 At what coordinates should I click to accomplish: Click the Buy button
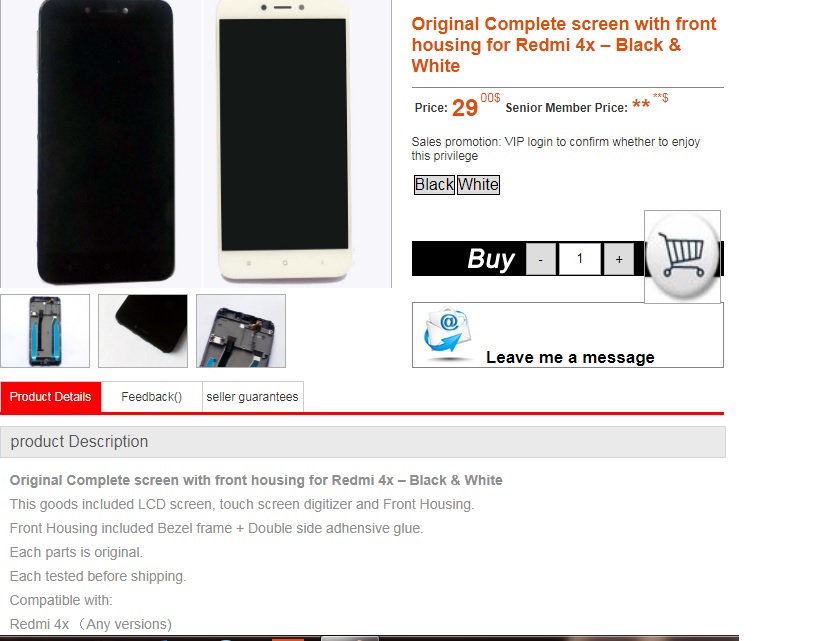click(491, 259)
